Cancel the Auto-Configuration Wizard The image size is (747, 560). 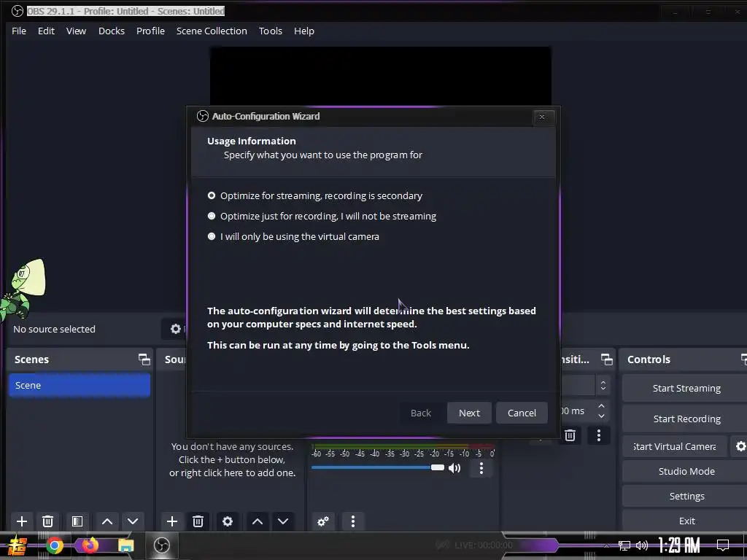pyautogui.click(x=522, y=413)
